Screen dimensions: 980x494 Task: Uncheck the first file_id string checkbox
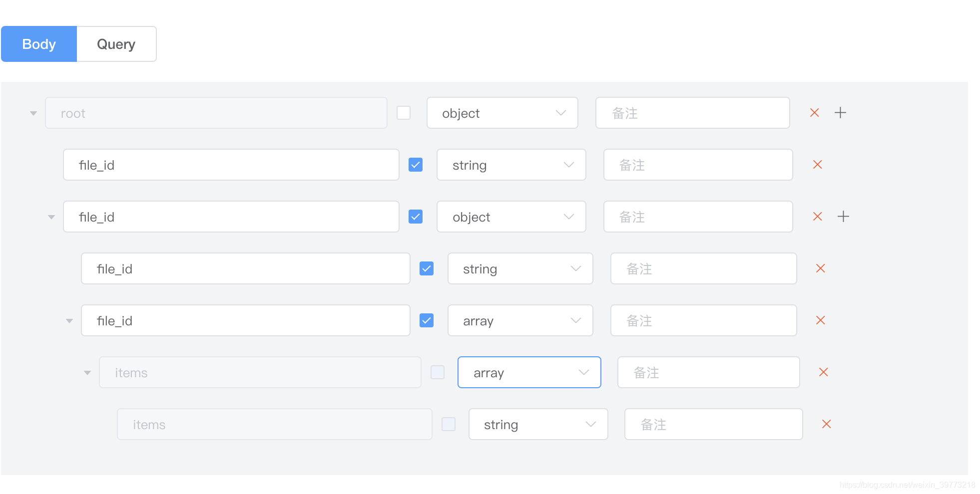click(x=415, y=165)
